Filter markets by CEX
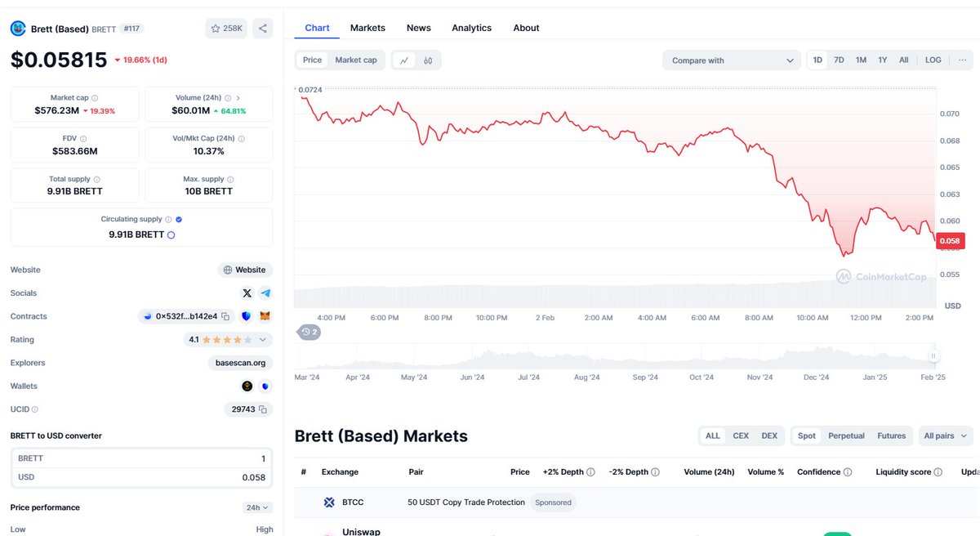 tap(741, 436)
